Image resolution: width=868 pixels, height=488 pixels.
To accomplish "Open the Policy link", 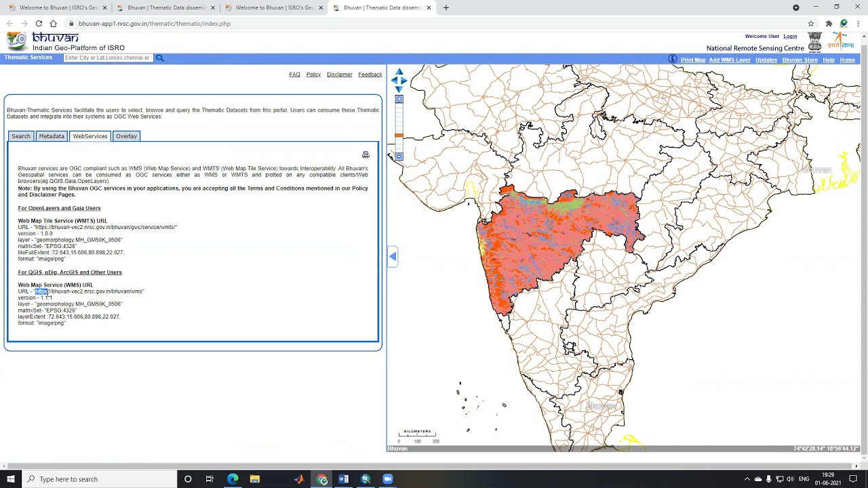I will 313,75.
